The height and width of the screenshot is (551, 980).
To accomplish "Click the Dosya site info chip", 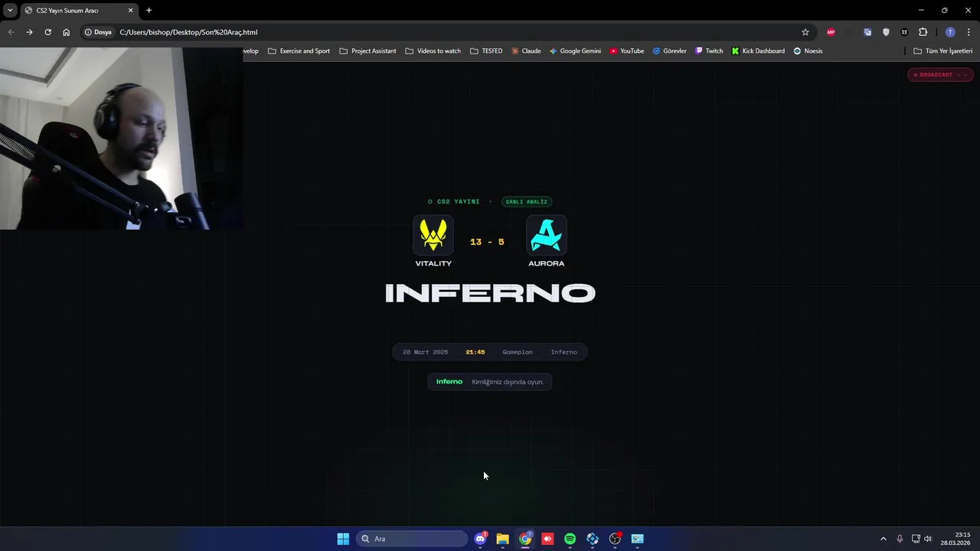I will click(98, 32).
